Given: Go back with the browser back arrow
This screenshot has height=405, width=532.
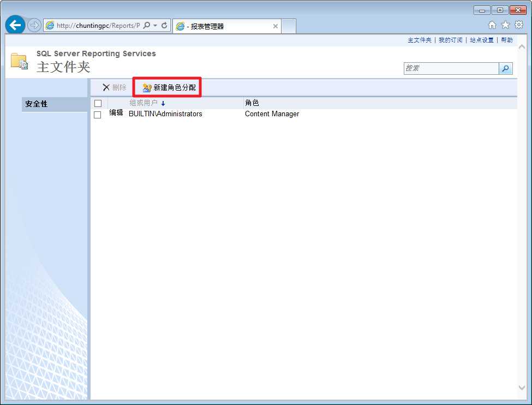Looking at the screenshot, I should point(15,25).
